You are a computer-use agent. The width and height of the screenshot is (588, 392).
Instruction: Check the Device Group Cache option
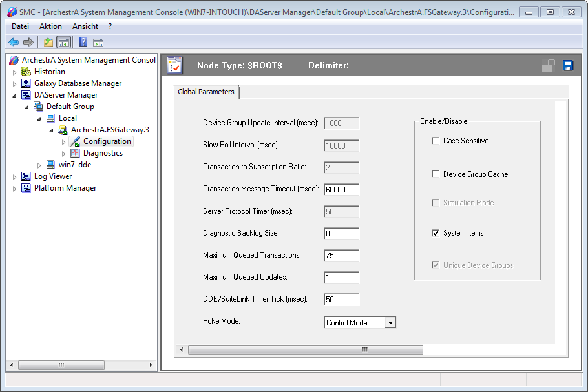(x=436, y=174)
